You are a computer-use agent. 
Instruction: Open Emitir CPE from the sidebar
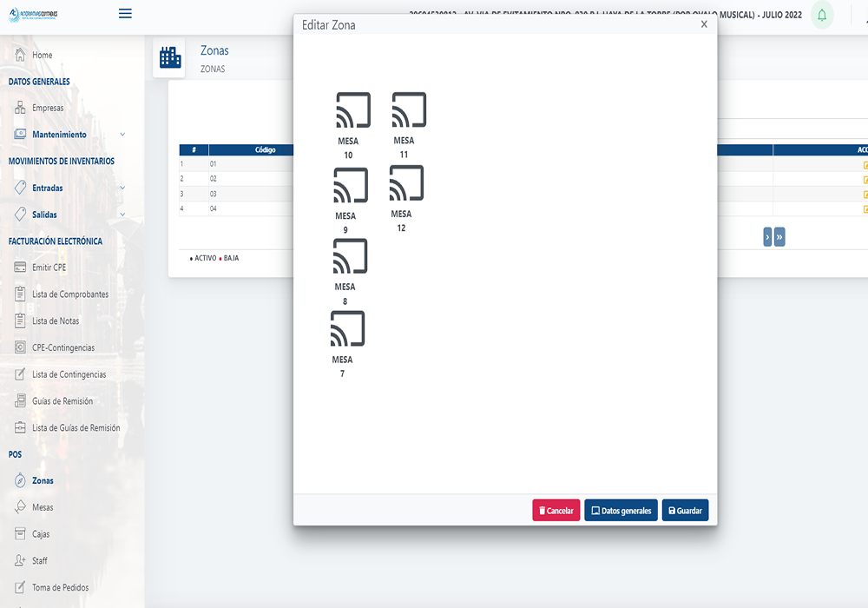pos(49,268)
